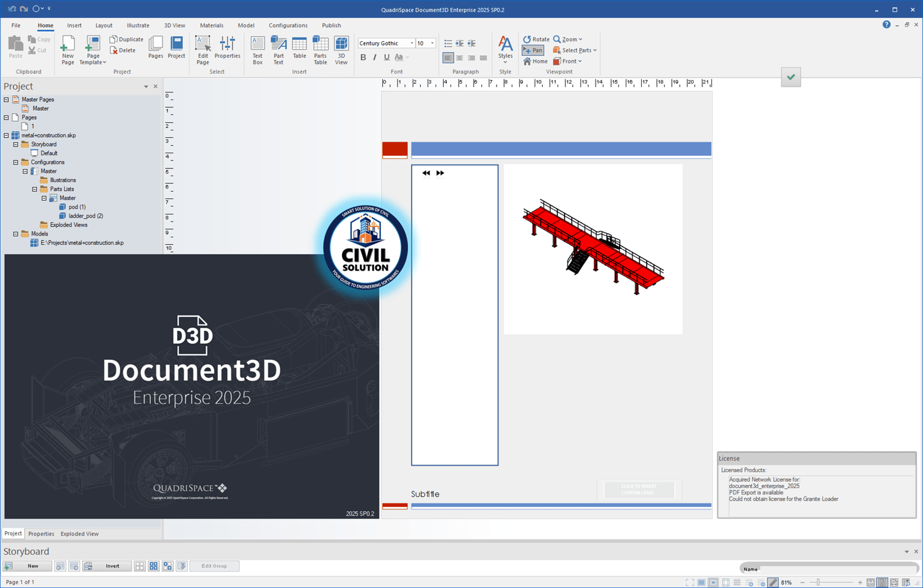Toggle the Pan viewpoint tool

[533, 50]
